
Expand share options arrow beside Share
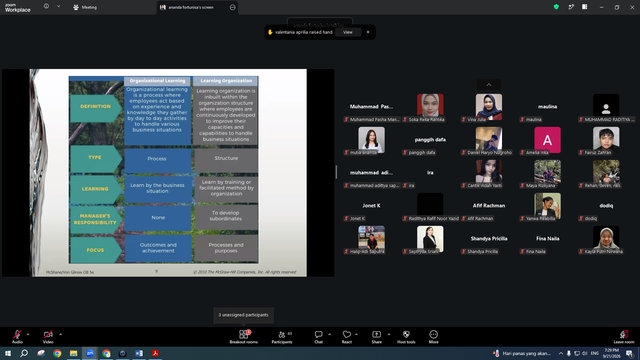click(389, 334)
